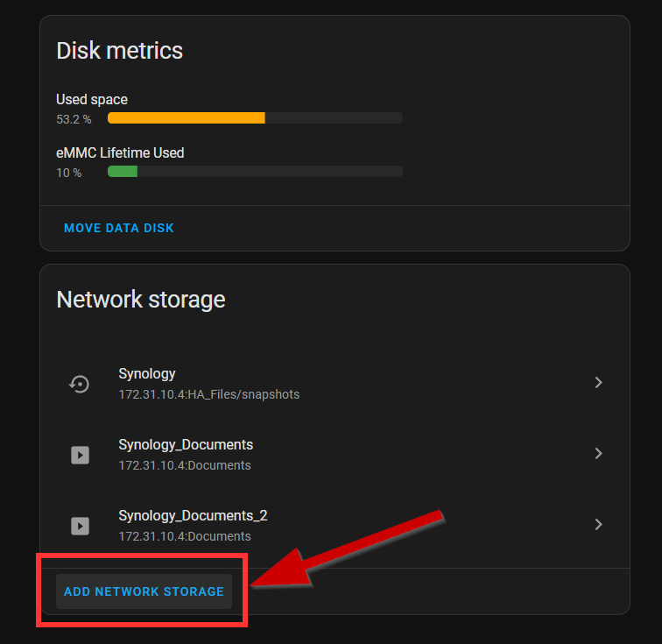Open the Synology_Documents chevron arrow

(598, 454)
